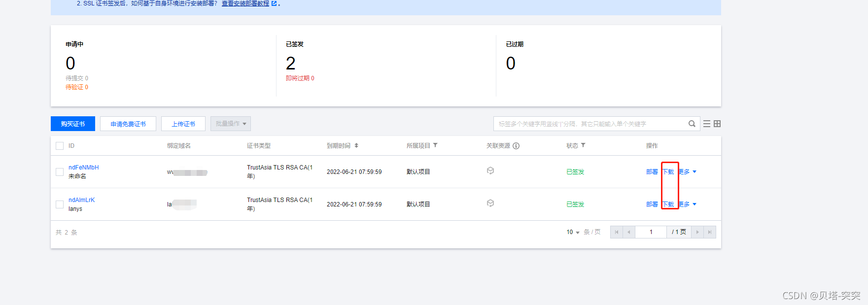Click the upload certificate button

[x=183, y=124]
